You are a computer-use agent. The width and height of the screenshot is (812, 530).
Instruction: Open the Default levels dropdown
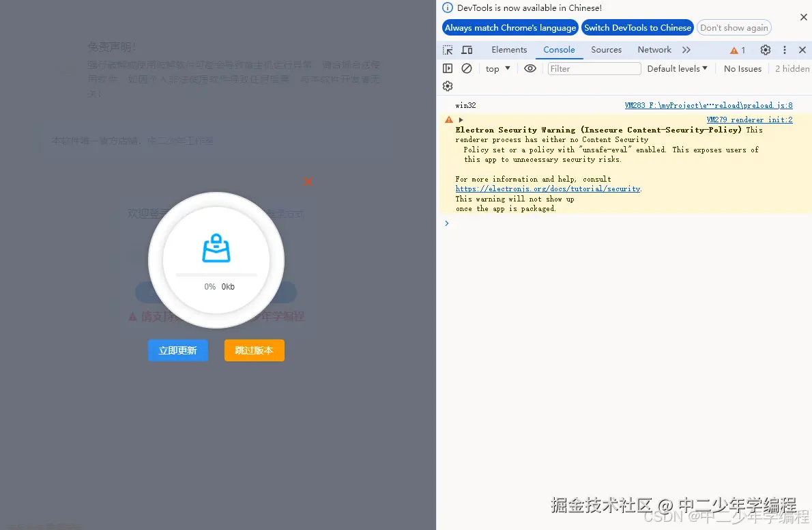(676, 68)
